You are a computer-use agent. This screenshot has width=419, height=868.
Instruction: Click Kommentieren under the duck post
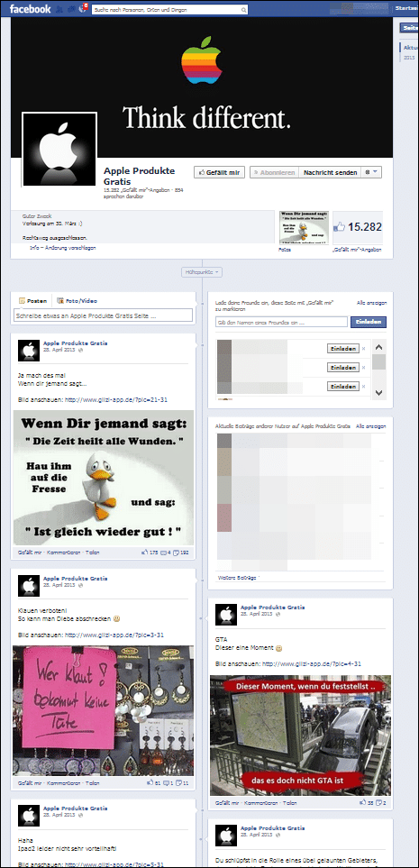coord(63,552)
